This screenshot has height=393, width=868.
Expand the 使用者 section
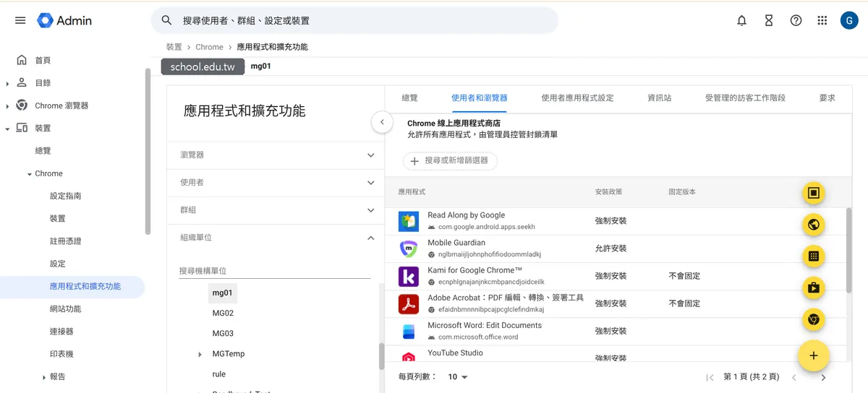(371, 183)
